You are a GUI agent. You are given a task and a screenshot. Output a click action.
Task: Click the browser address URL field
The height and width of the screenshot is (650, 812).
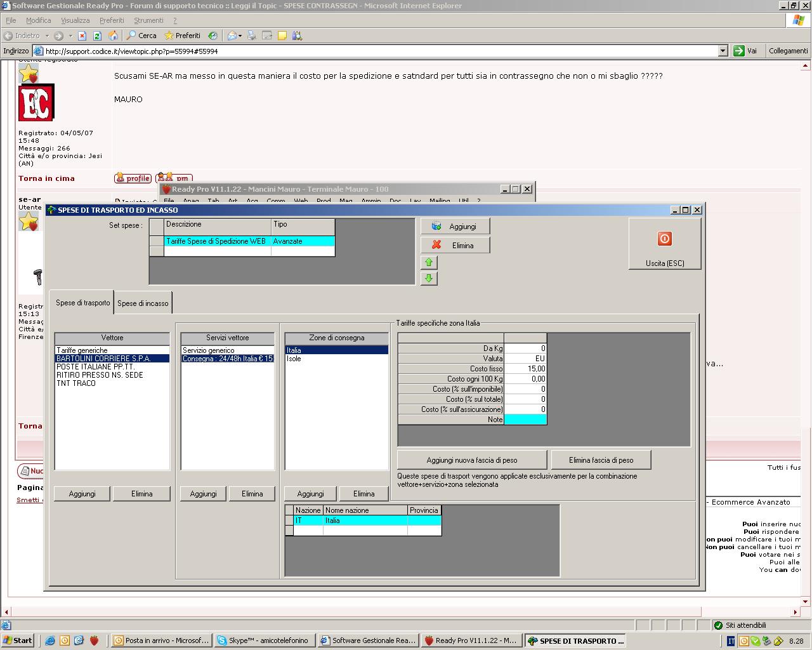pos(381,51)
